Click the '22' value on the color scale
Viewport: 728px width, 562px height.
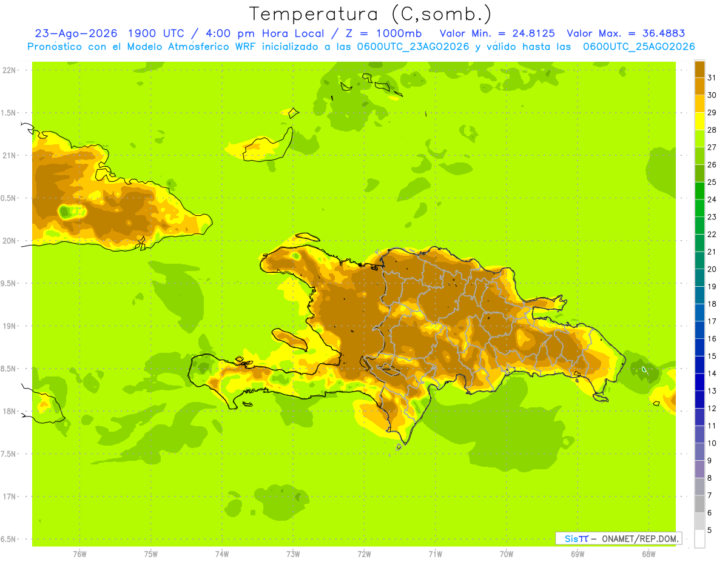click(x=712, y=234)
